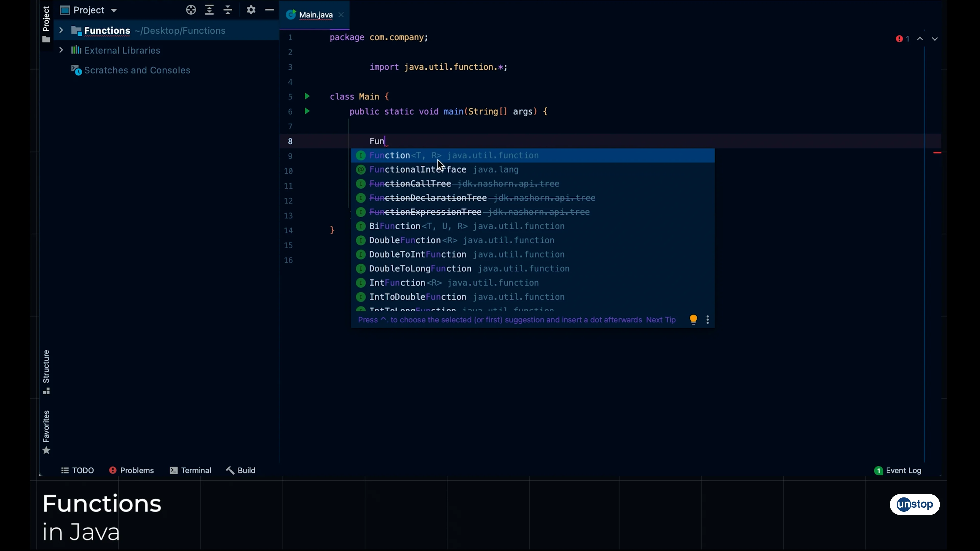The height and width of the screenshot is (551, 980).
Task: Run the main method via gutter play icon
Action: point(307,111)
